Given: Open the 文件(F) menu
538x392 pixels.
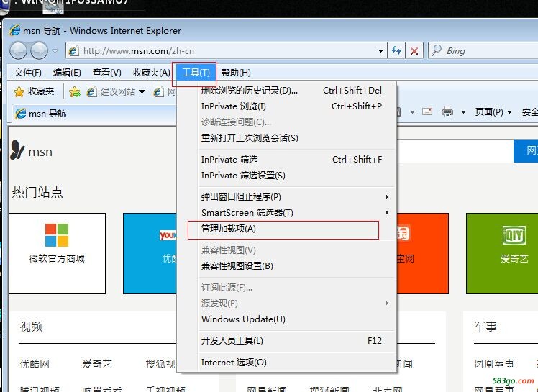Looking at the screenshot, I should coord(28,73).
